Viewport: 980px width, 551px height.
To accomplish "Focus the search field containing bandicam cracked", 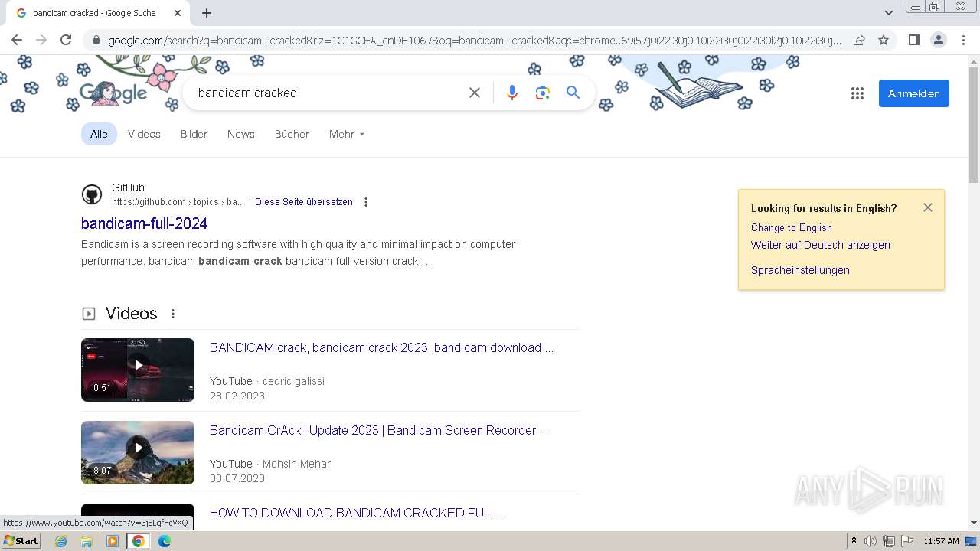I will point(325,93).
